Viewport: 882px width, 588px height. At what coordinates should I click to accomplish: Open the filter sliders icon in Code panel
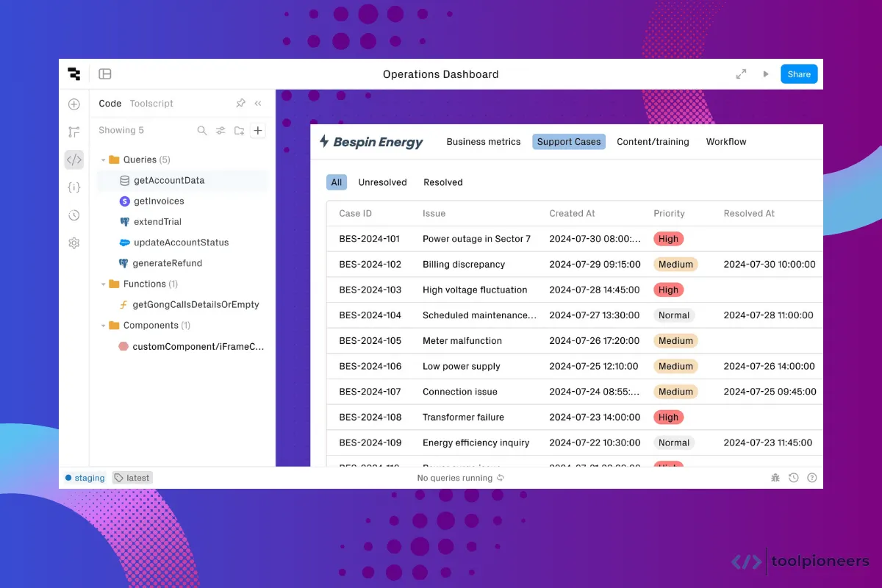point(220,131)
